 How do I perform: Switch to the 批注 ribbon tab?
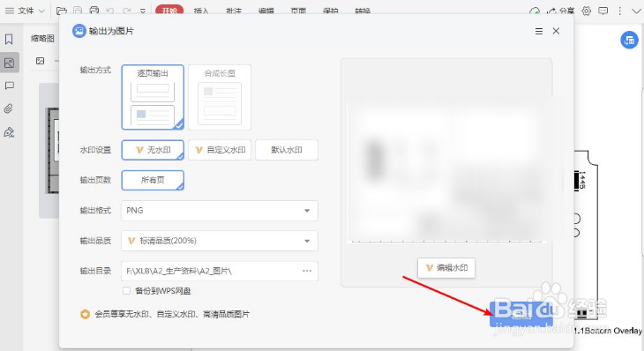click(233, 11)
